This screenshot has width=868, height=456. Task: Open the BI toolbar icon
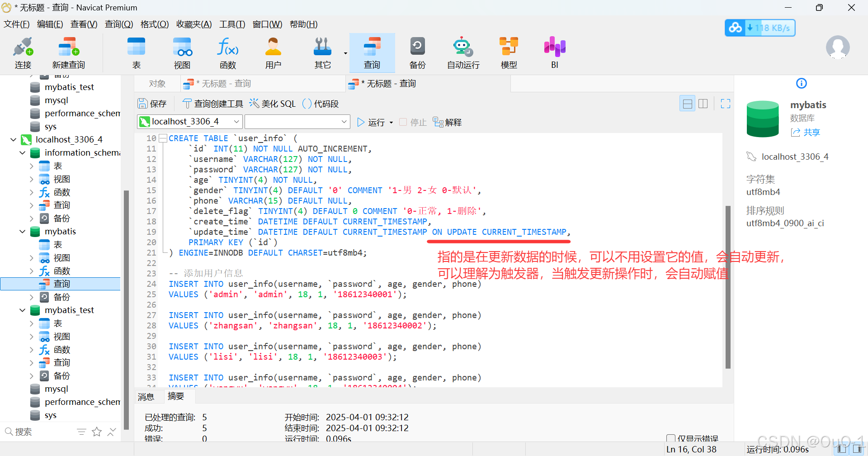point(555,53)
